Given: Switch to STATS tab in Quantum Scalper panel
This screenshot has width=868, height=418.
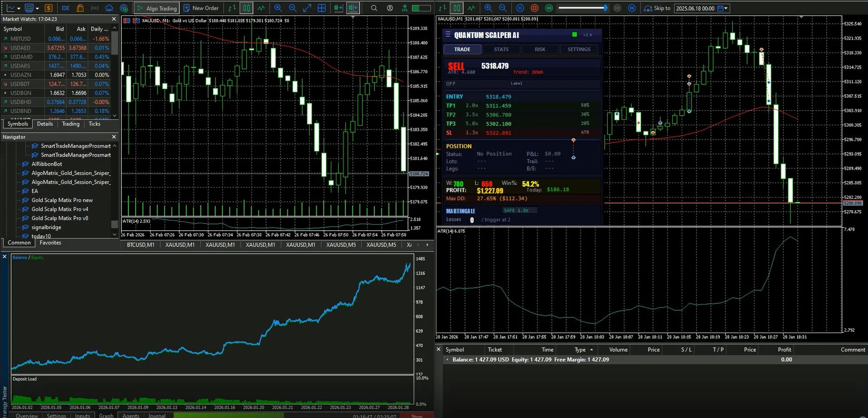Looking at the screenshot, I should point(501,49).
